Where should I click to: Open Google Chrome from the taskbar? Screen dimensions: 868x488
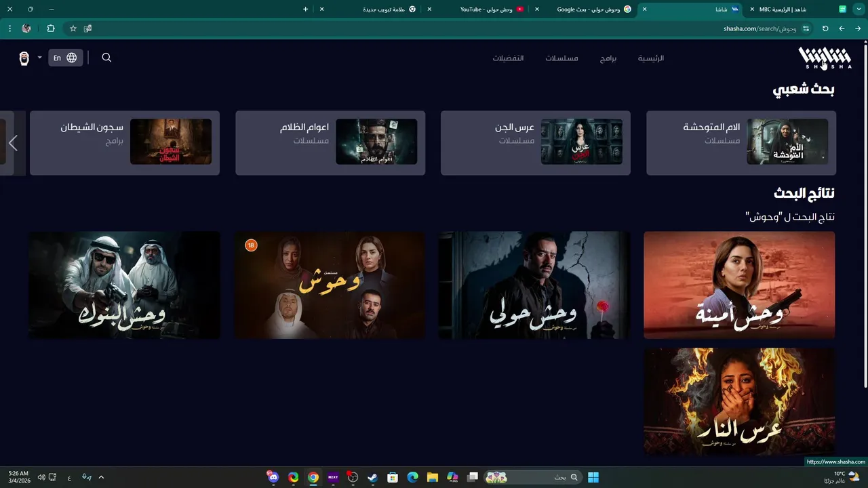point(313,477)
